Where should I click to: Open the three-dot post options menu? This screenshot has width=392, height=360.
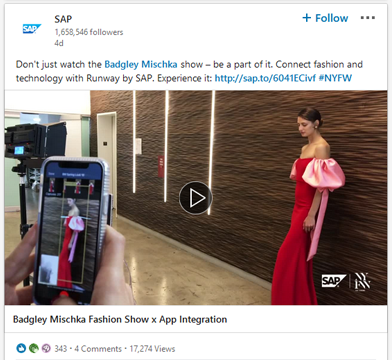point(368,18)
